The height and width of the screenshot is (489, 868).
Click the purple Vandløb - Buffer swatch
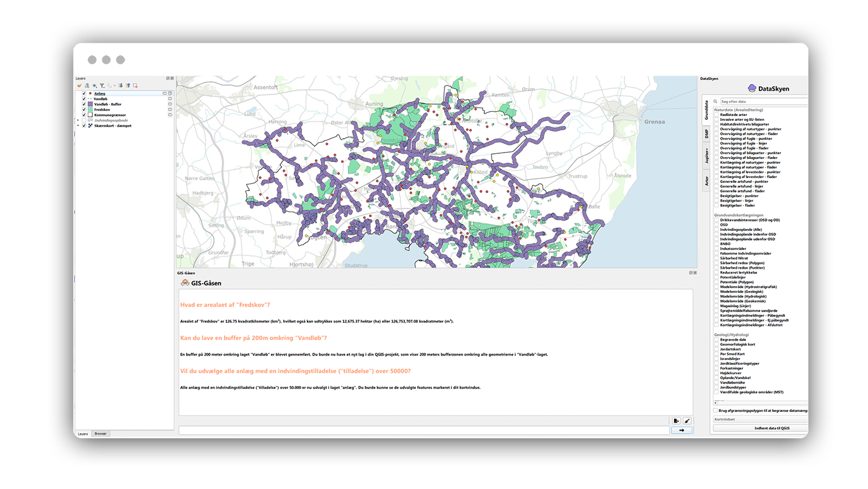pyautogui.click(x=90, y=104)
